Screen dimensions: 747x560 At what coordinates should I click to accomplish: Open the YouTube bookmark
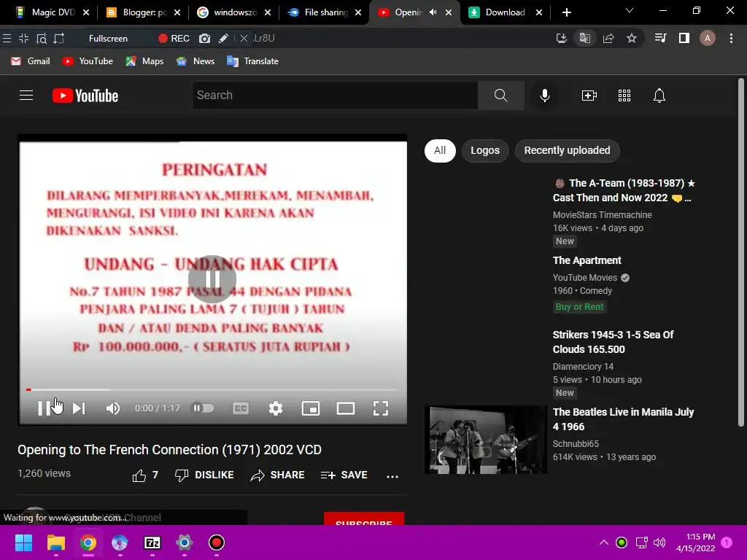88,61
